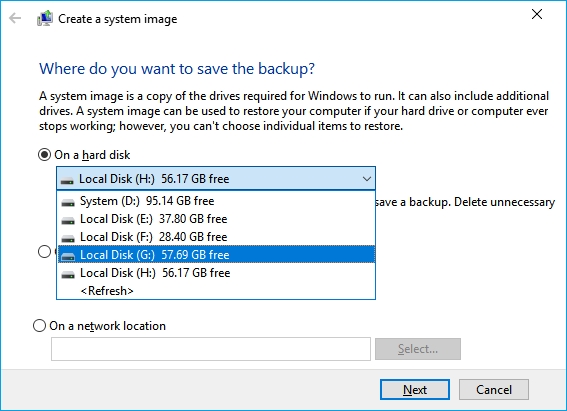Click the network location path field
This screenshot has width=567, height=411.
(211, 349)
